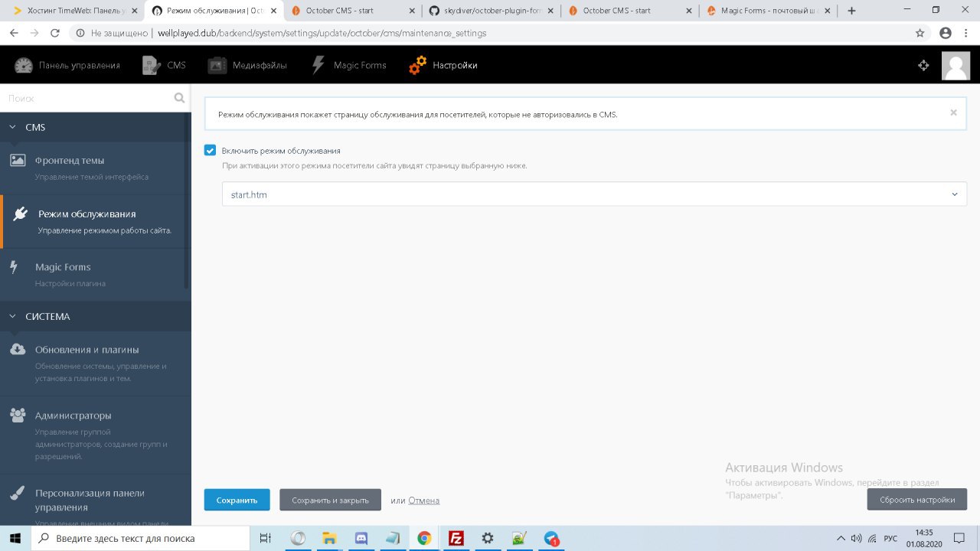Click the Сбросить настройки button
The width and height of the screenshot is (980, 551).
coord(917,500)
